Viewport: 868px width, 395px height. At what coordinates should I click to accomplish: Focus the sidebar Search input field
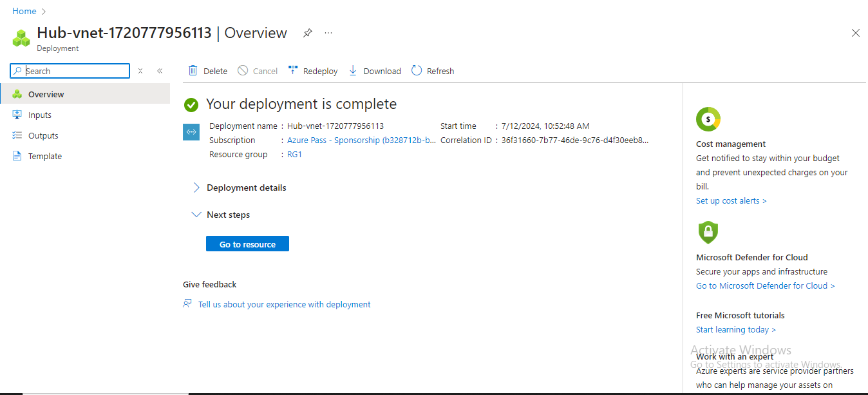(70, 71)
